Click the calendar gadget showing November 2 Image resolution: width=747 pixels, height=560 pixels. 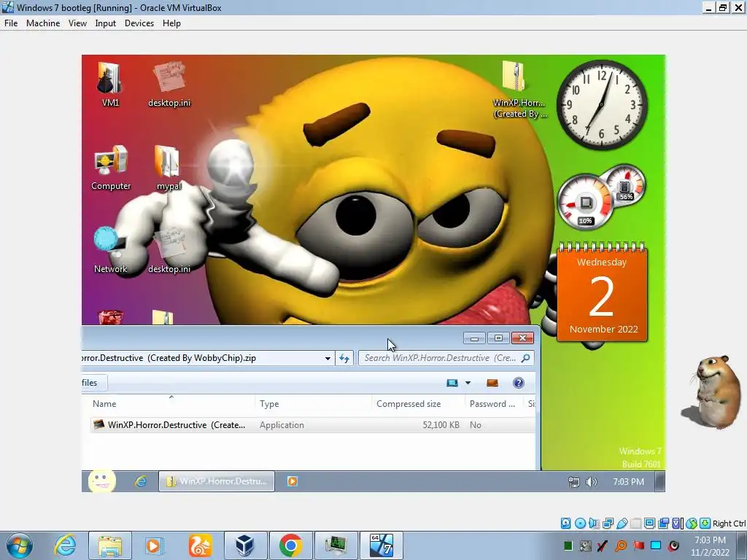(x=602, y=292)
